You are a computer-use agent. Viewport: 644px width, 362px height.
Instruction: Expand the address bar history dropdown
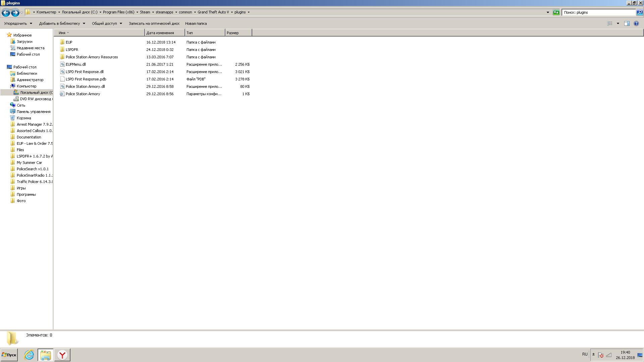coord(548,12)
